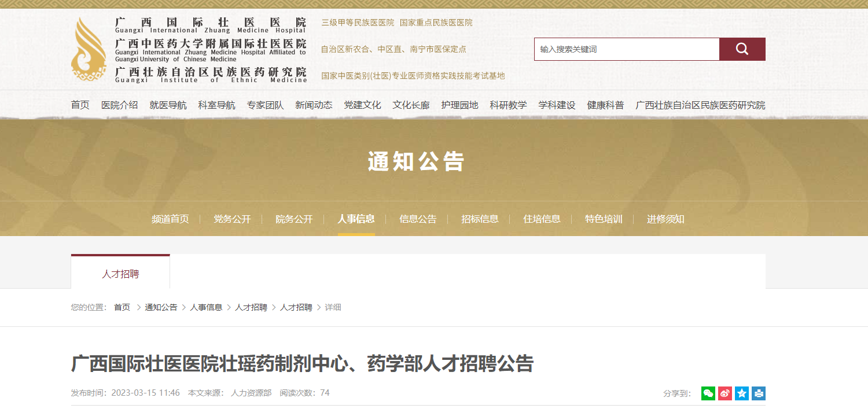Click the hospital logo emblem
The height and width of the screenshot is (416, 868).
(89, 49)
